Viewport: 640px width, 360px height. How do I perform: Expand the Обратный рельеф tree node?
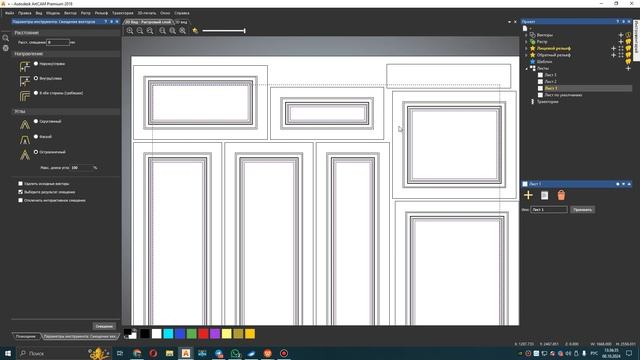(526, 55)
